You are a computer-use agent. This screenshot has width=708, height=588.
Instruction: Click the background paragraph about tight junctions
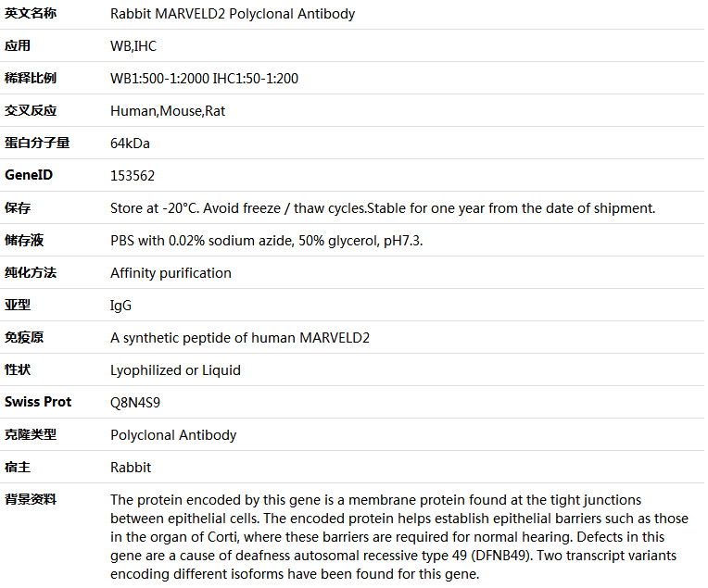(399, 537)
